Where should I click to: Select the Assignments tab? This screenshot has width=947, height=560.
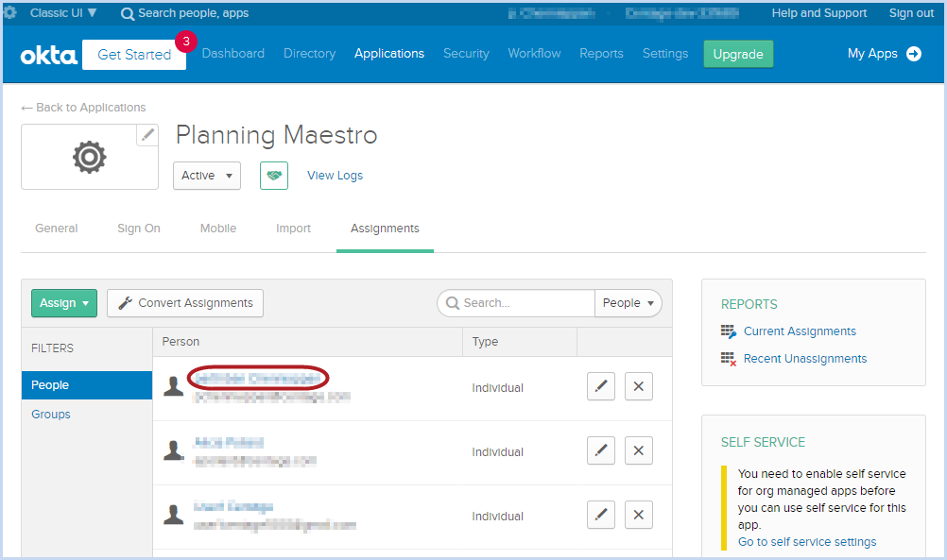[385, 229]
